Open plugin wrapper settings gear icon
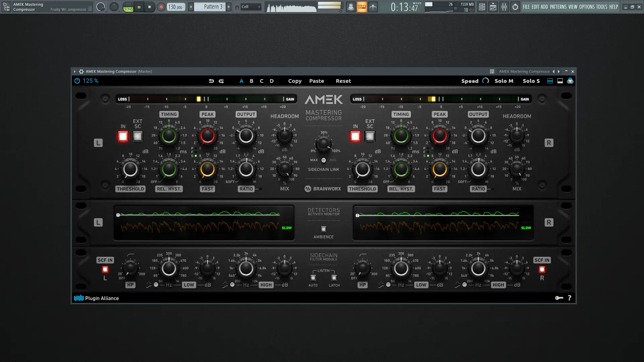644x362 pixels. pyautogui.click(x=81, y=71)
